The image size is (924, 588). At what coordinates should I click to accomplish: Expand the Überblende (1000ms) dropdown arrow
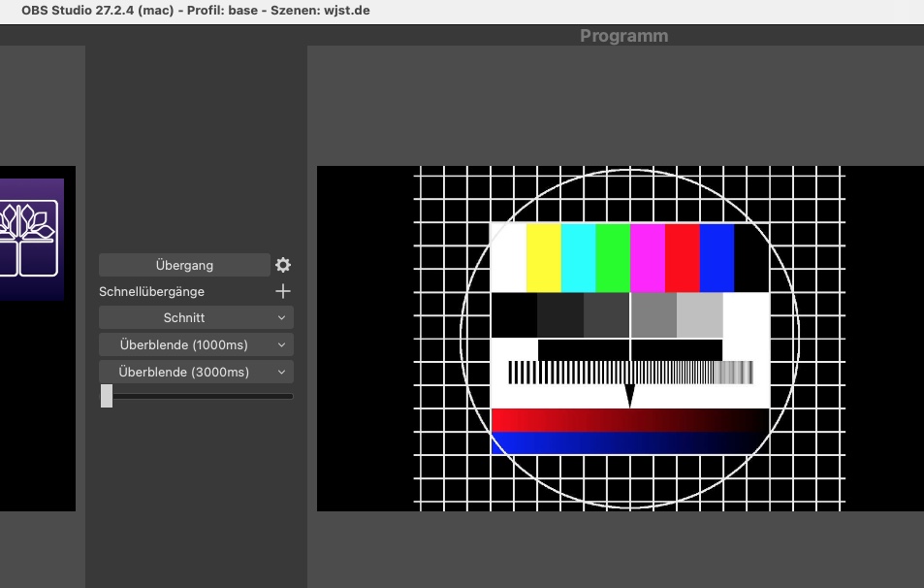click(282, 345)
